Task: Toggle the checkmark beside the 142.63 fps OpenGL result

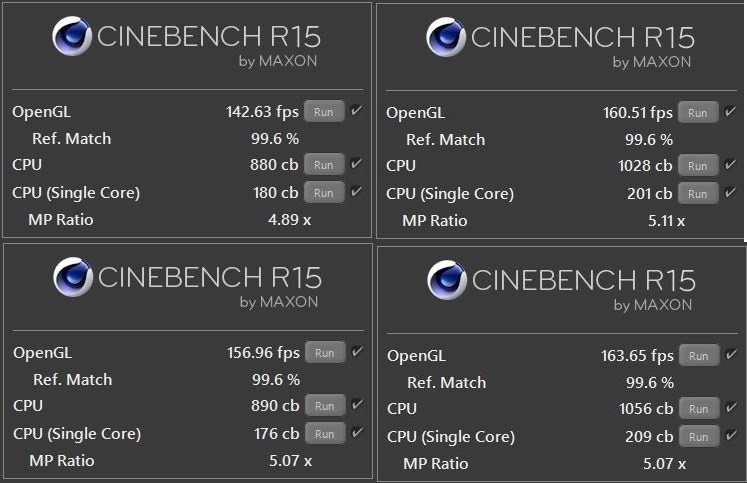Action: point(356,111)
